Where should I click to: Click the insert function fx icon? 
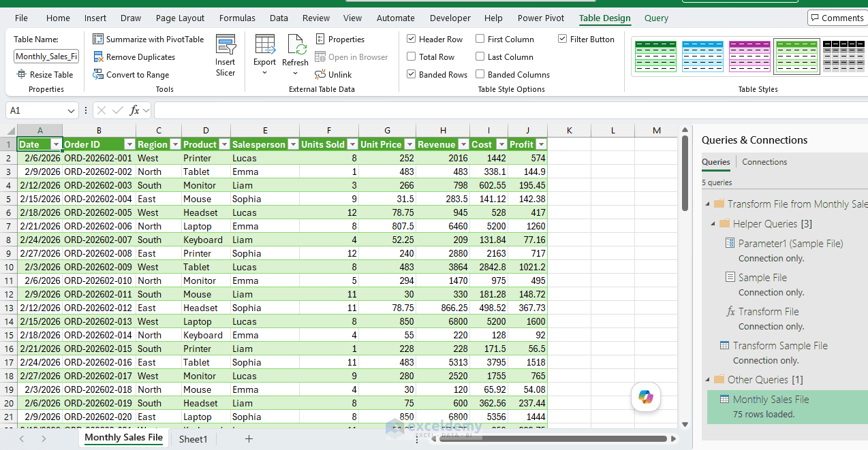click(135, 110)
